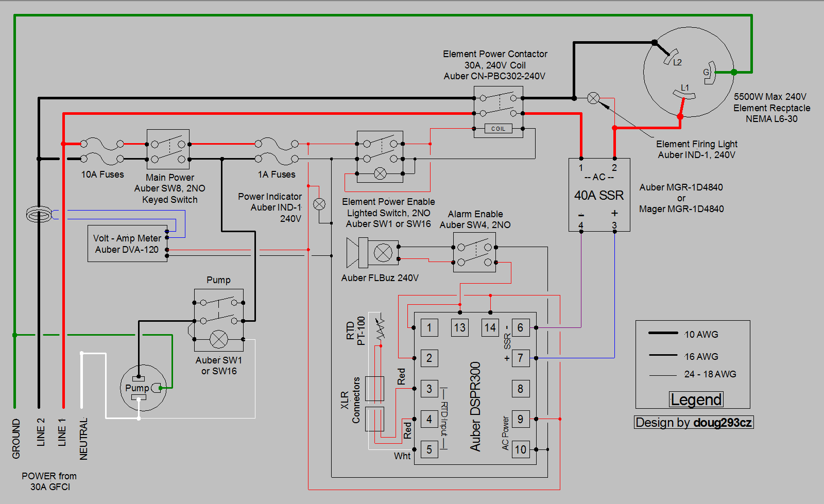Click terminal 7 on the DSPR300

521,358
